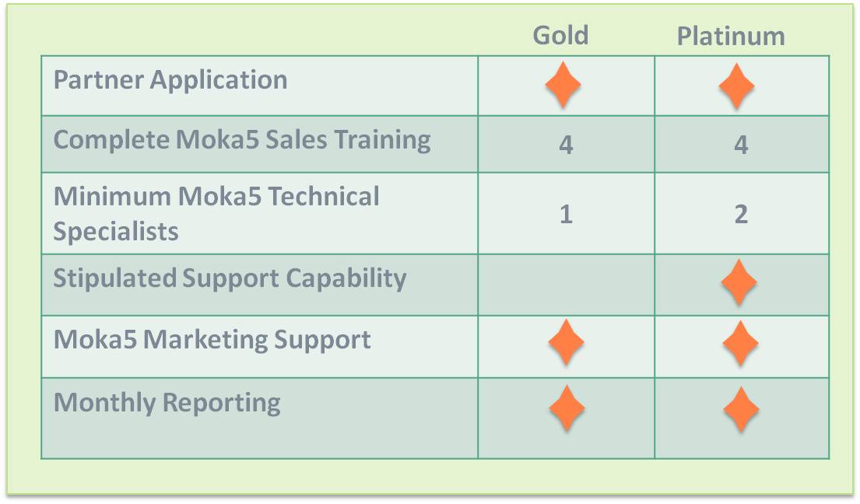
Task: Click Complete Moka5 Sales Training label
Action: pos(242,140)
